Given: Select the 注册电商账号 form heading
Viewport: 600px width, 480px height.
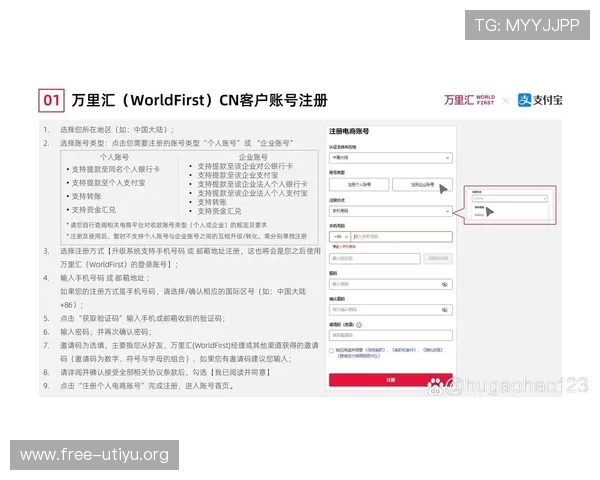Looking at the screenshot, I should (349, 131).
